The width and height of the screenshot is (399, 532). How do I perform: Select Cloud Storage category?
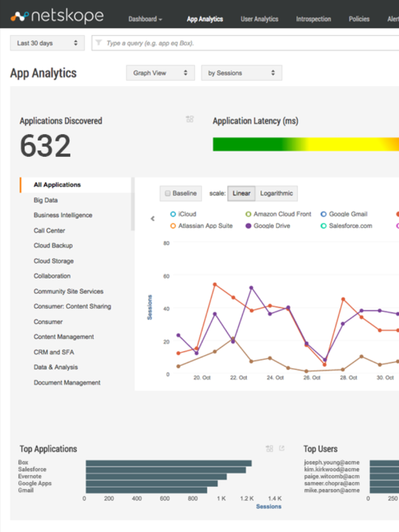[x=53, y=261]
